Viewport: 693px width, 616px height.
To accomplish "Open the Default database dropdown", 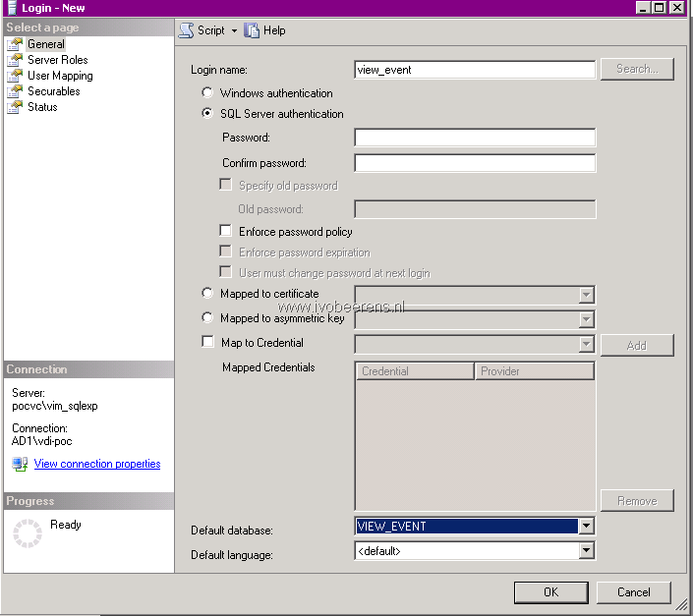I will coord(586,526).
